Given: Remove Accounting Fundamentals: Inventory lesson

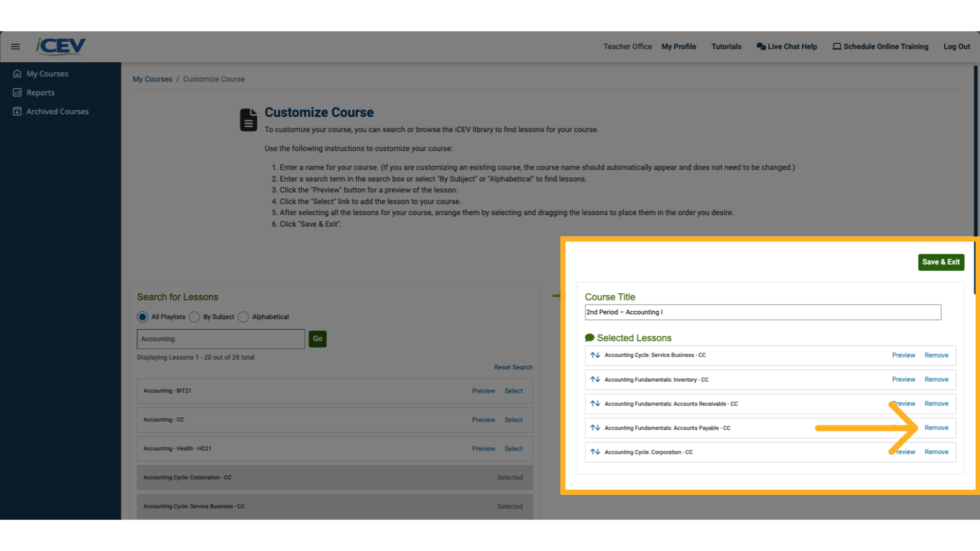Looking at the screenshot, I should [937, 380].
